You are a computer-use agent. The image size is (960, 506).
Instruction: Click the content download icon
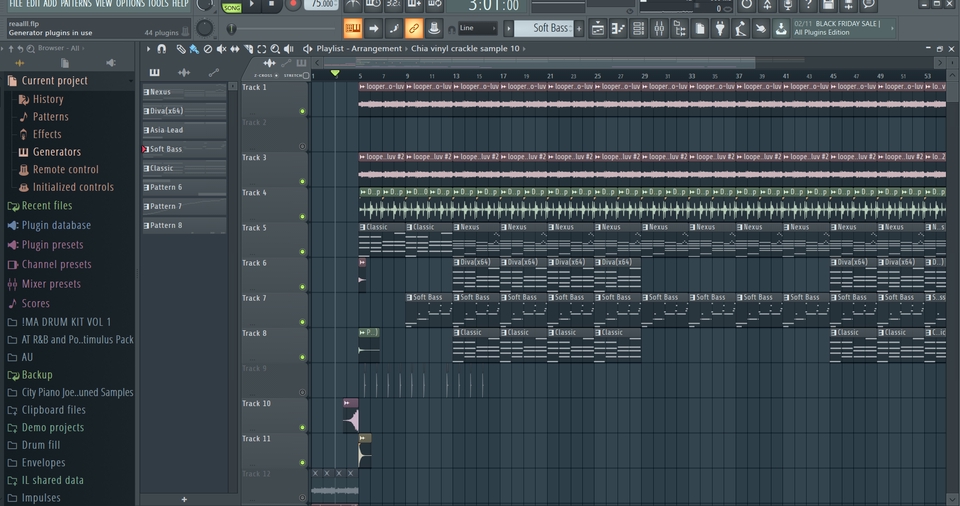pyautogui.click(x=781, y=28)
